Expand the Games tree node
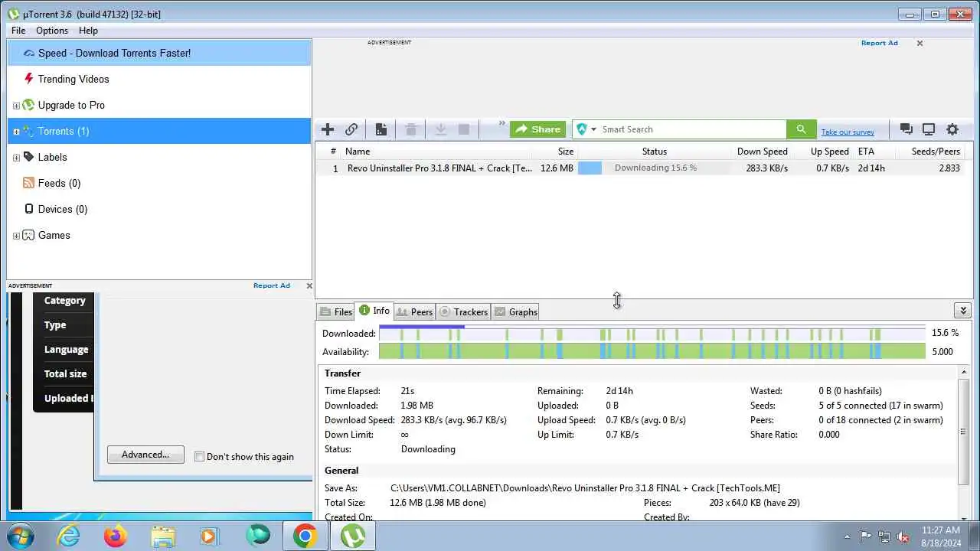Image resolution: width=980 pixels, height=551 pixels. 16,236
